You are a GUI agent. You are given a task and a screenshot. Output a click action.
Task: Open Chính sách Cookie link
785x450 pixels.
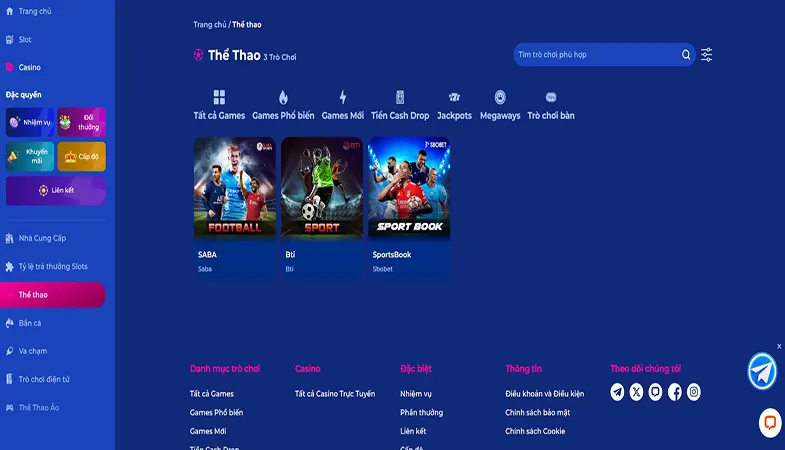click(535, 431)
